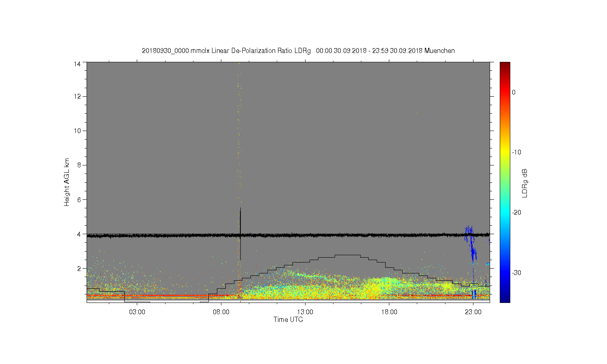Click the 08:00 time tick label
Viewport: 607px width, 364px height.
(x=221, y=312)
